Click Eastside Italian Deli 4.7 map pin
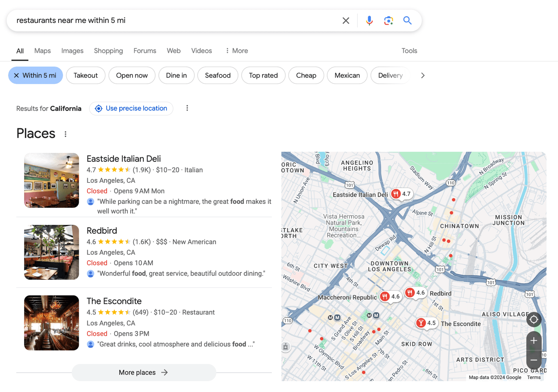Screen dimensions: 558x392 [402, 194]
